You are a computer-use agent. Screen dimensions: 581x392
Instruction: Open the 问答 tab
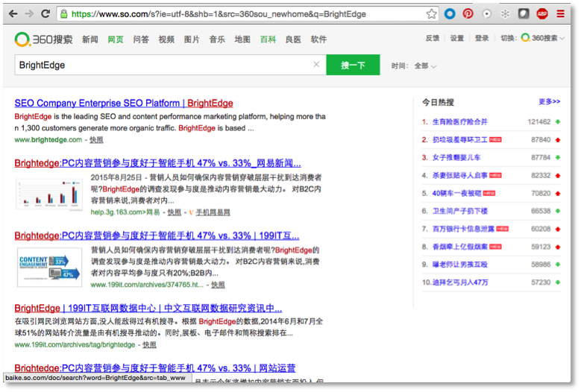pos(141,39)
